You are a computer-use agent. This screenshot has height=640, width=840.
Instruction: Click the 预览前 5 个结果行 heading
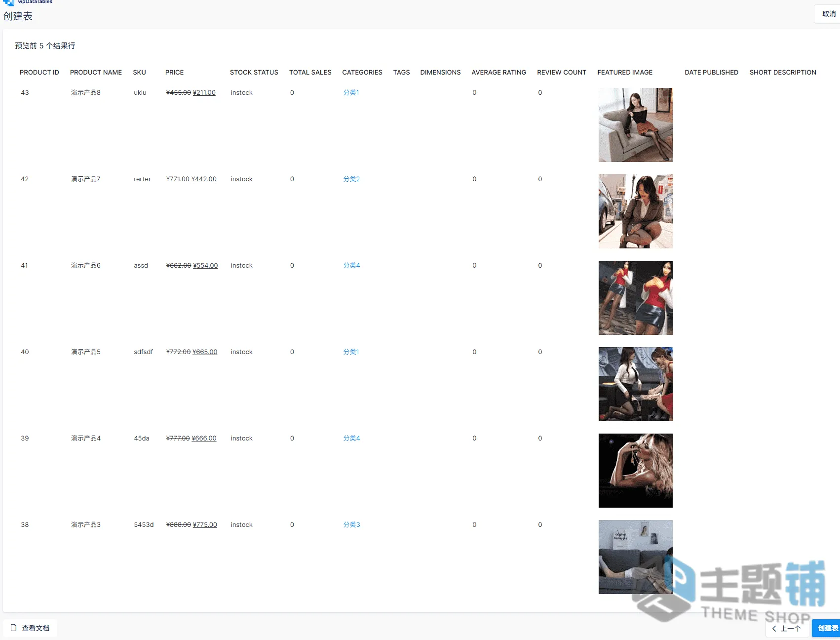point(45,45)
